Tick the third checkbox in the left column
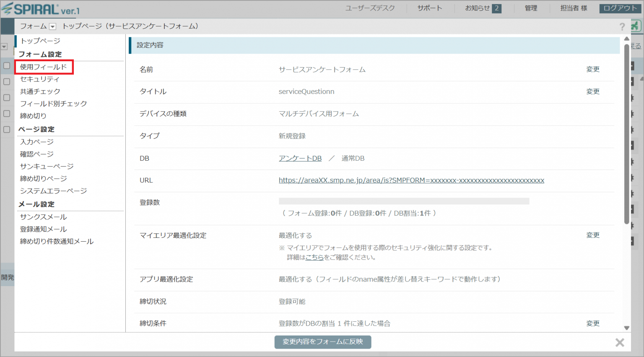This screenshot has height=357, width=644. pyautogui.click(x=7, y=98)
